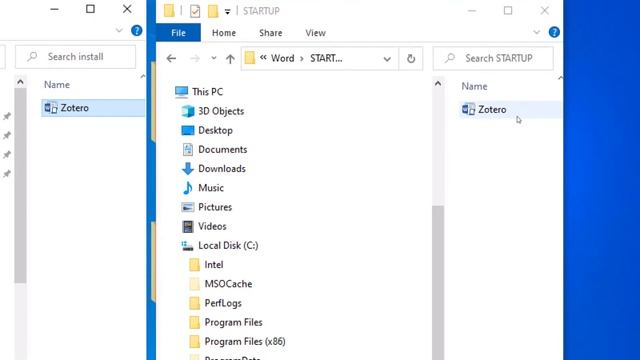Open Downloads in navigation pane
Image resolution: width=640 pixels, height=360 pixels.
(222, 169)
